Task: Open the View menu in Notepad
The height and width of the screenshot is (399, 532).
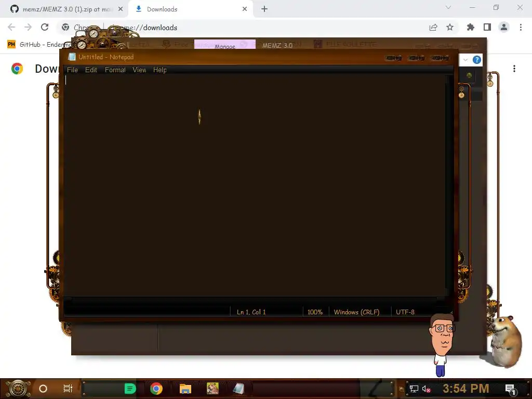Action: 139,70
